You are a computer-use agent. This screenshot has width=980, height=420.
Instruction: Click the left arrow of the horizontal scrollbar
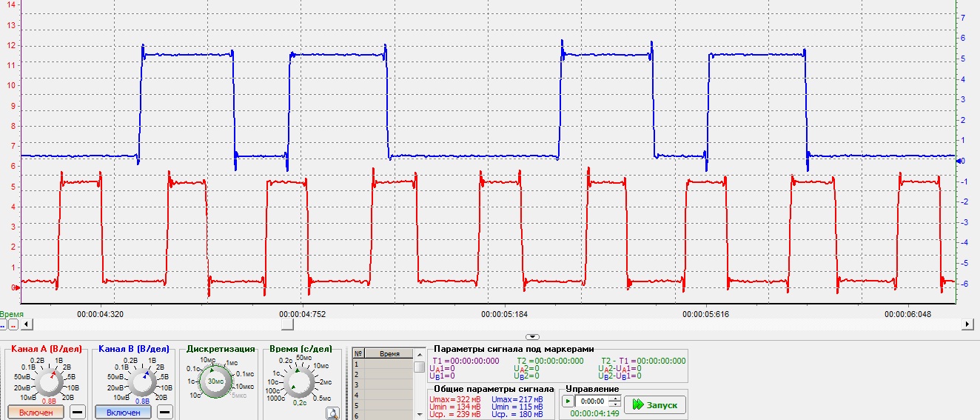tap(26, 324)
